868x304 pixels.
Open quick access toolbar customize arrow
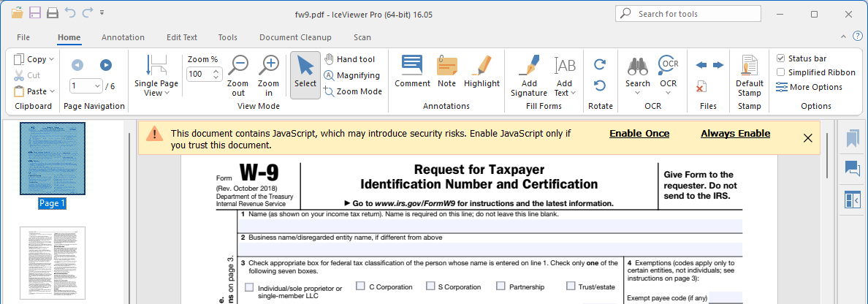click(102, 12)
